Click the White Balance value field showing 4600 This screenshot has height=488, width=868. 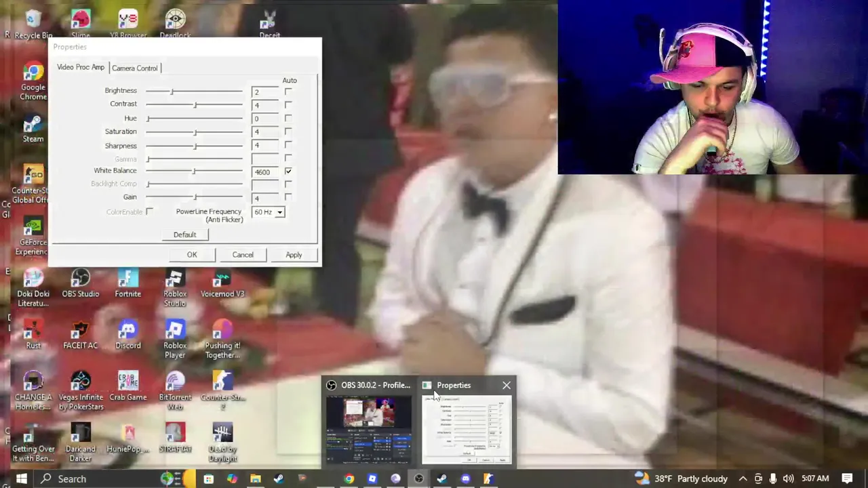point(264,171)
